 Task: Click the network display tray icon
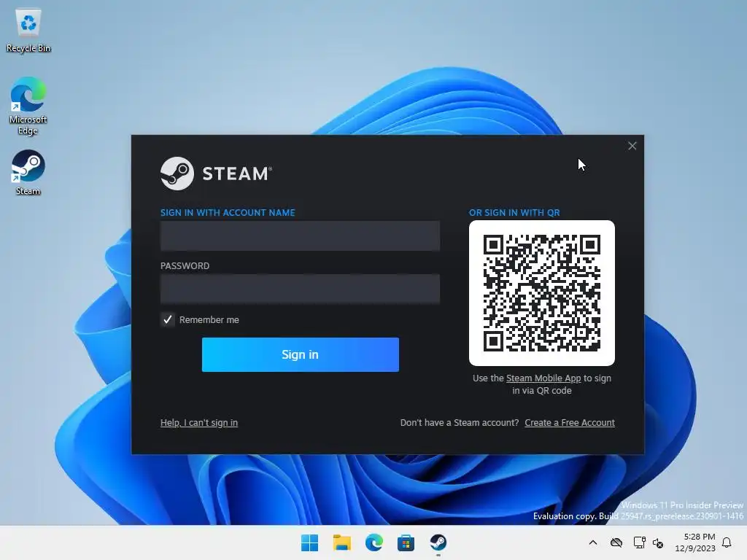pos(639,542)
